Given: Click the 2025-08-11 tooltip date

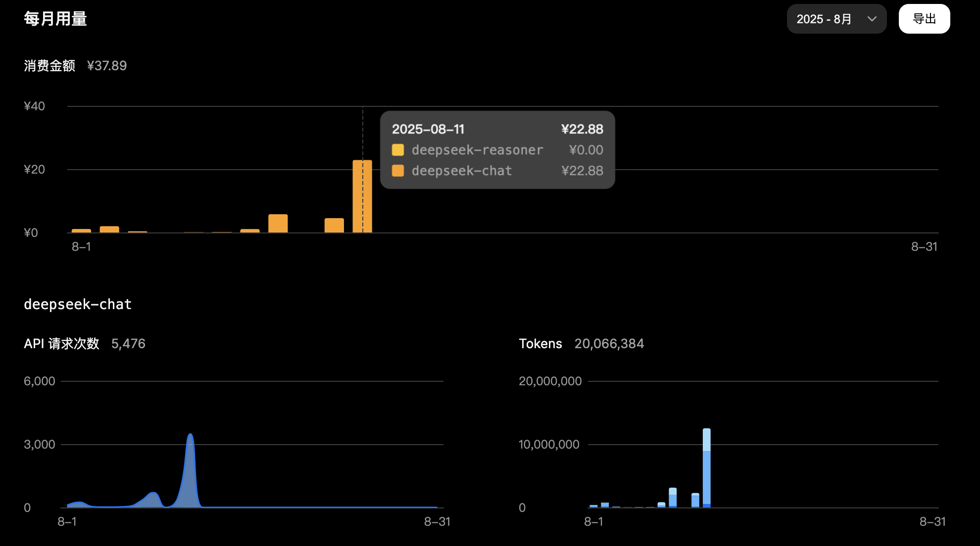Looking at the screenshot, I should click(428, 129).
